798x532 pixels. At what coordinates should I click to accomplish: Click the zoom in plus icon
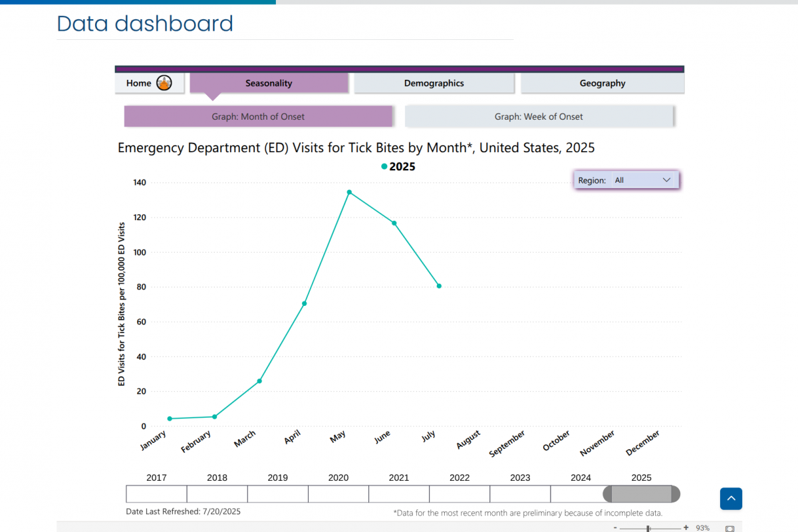(686, 527)
